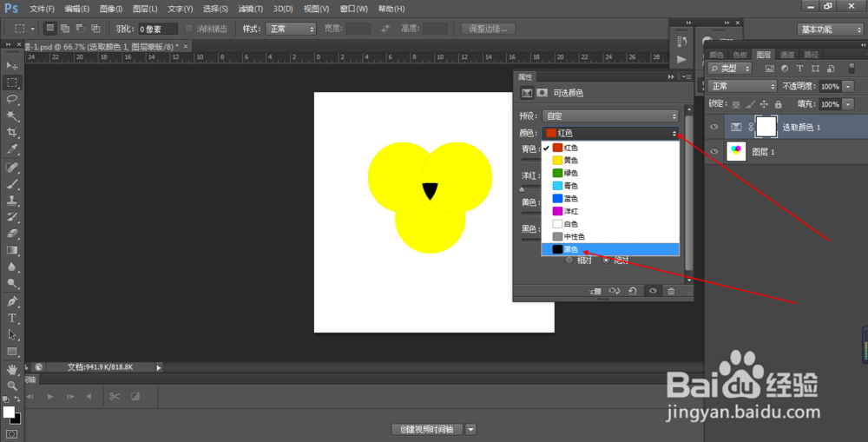Select the 相对 radio button
Screen dimensions: 868x442
point(569,261)
